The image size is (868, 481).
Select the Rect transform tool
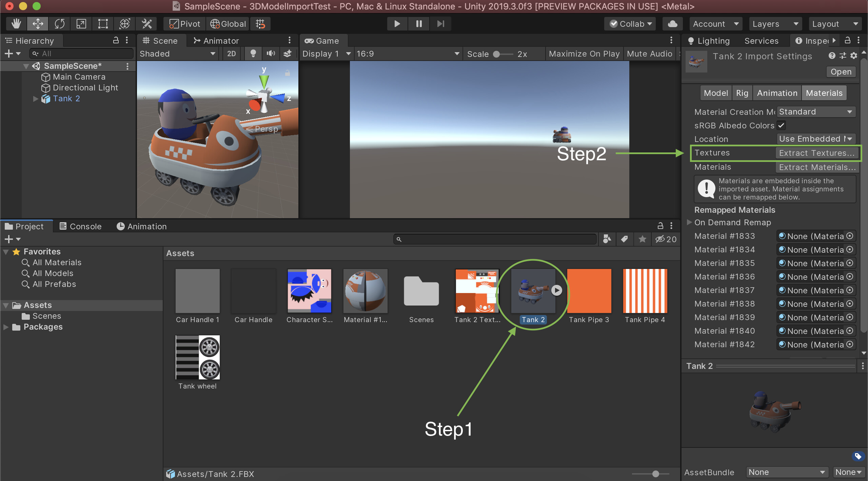point(103,24)
